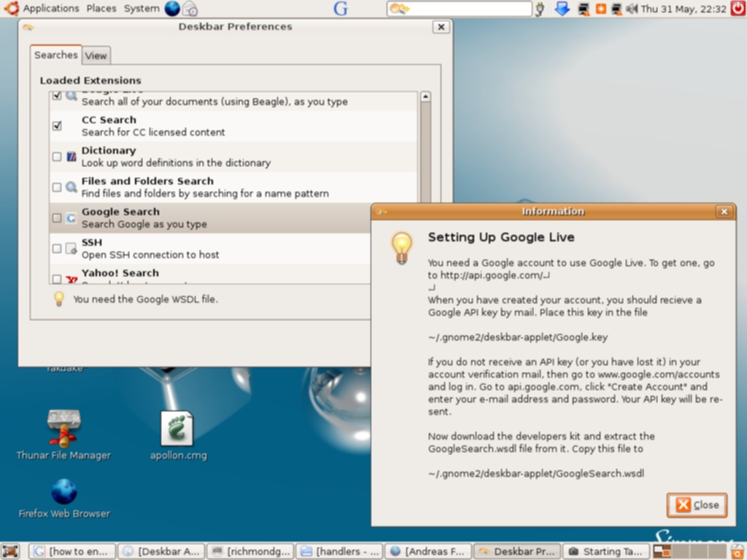Click the first workspace in workspace switcher
The image size is (747, 560).
click(x=662, y=551)
